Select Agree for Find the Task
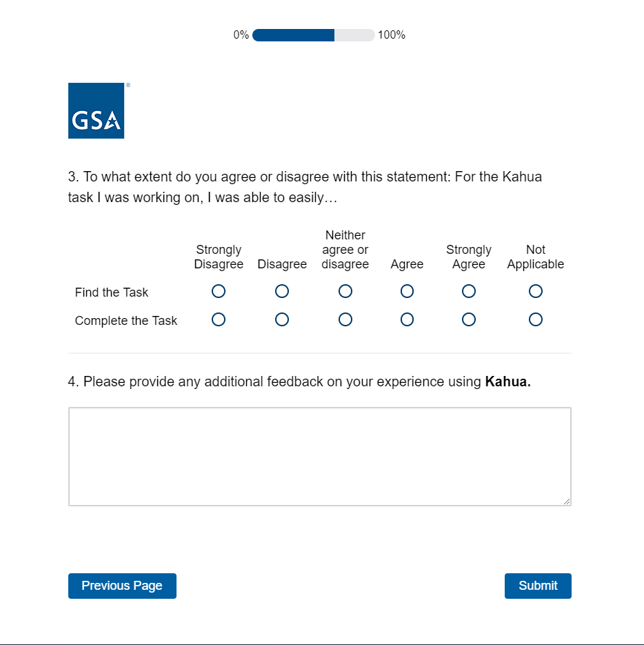 click(x=407, y=291)
